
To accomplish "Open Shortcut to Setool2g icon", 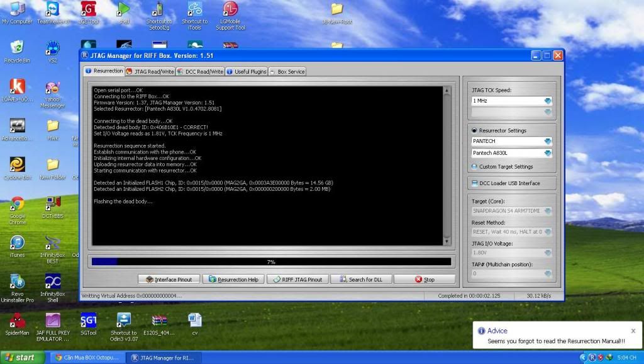I will (159, 16).
